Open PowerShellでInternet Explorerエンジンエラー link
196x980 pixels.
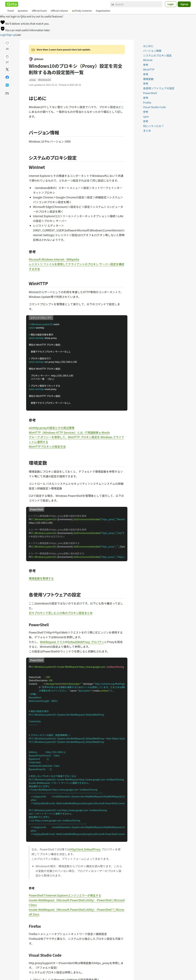(x=65, y=896)
